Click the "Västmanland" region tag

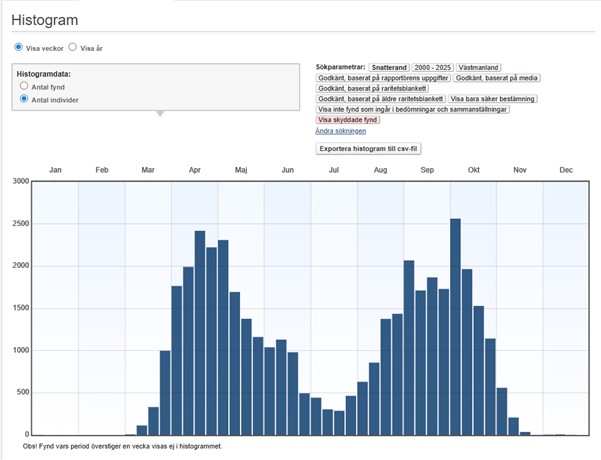[x=479, y=67]
